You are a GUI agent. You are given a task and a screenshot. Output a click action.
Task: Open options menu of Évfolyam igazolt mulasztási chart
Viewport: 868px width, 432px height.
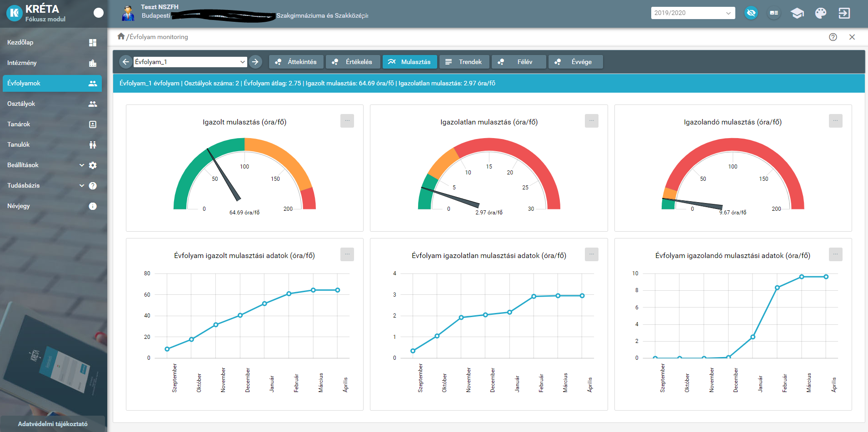click(347, 254)
